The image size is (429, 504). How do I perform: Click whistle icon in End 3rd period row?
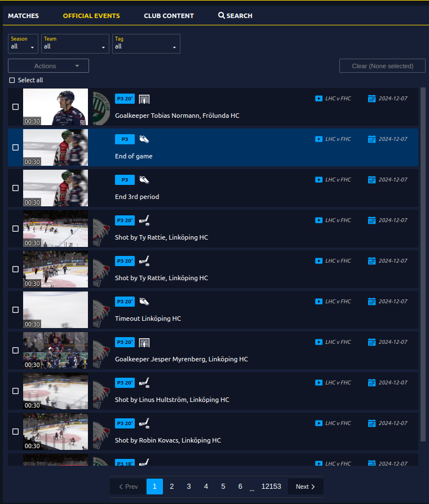144,180
